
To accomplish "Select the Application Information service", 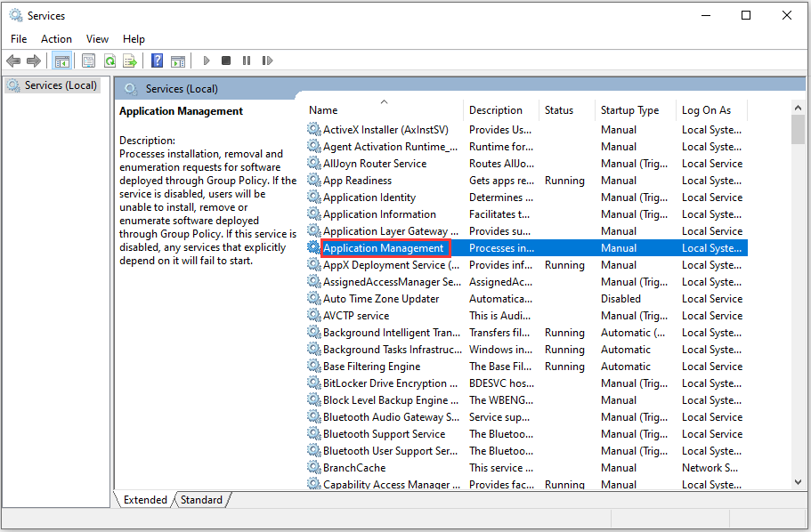I will [526, 214].
